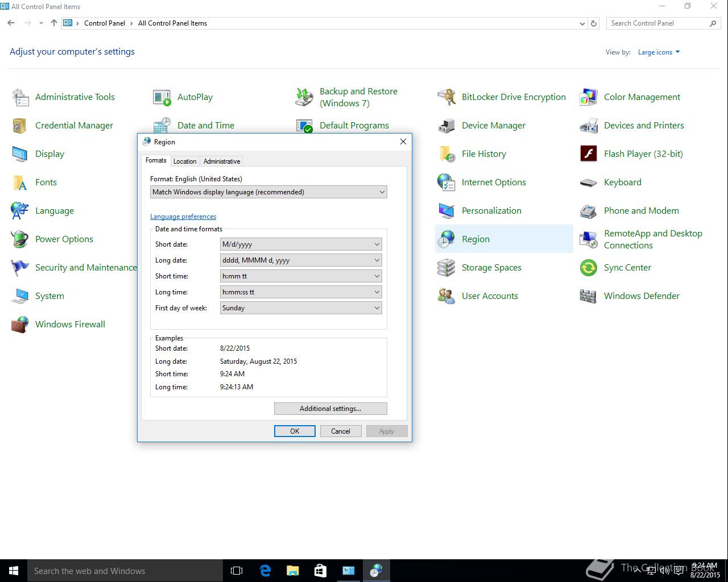This screenshot has height=582, width=728.
Task: Open the Windows Start button
Action: (x=14, y=571)
